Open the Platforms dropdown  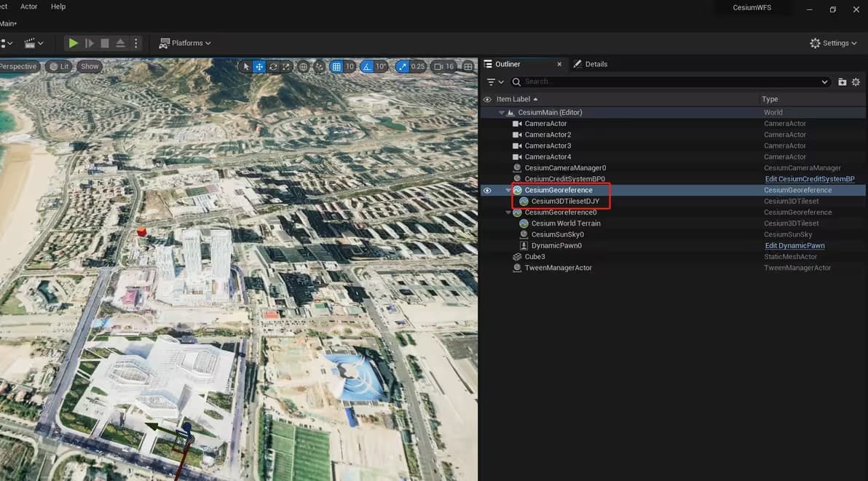click(x=185, y=44)
